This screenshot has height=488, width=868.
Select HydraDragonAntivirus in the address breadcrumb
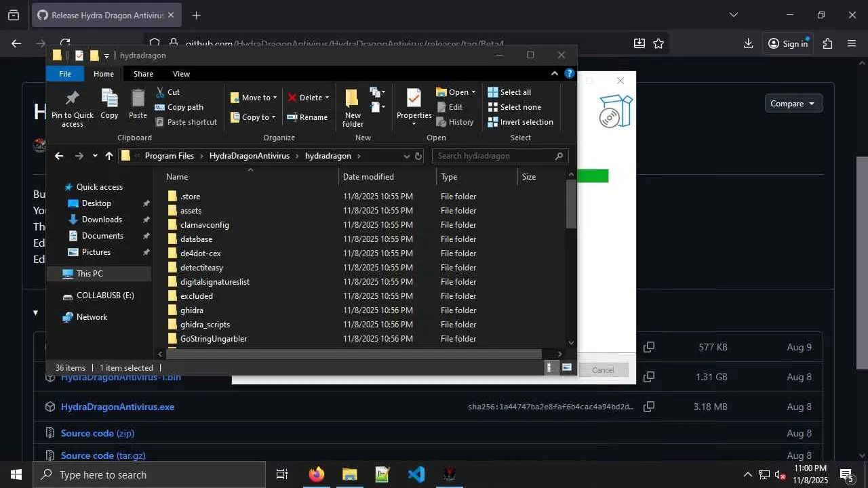[x=250, y=156]
